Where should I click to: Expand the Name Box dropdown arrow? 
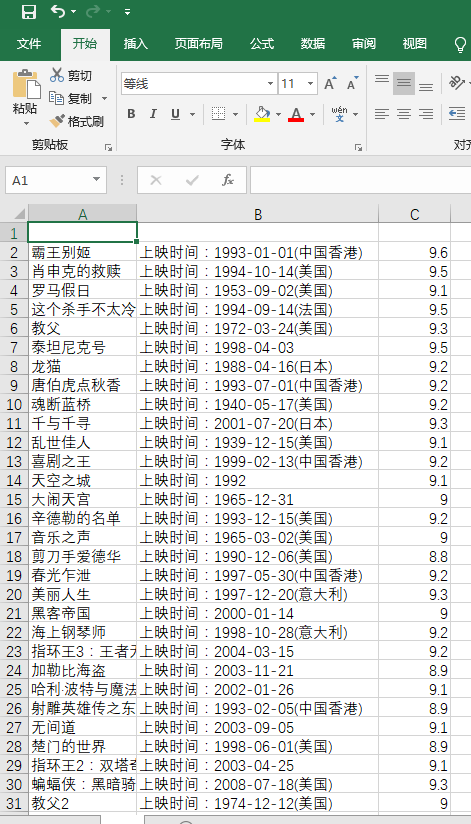click(97, 180)
